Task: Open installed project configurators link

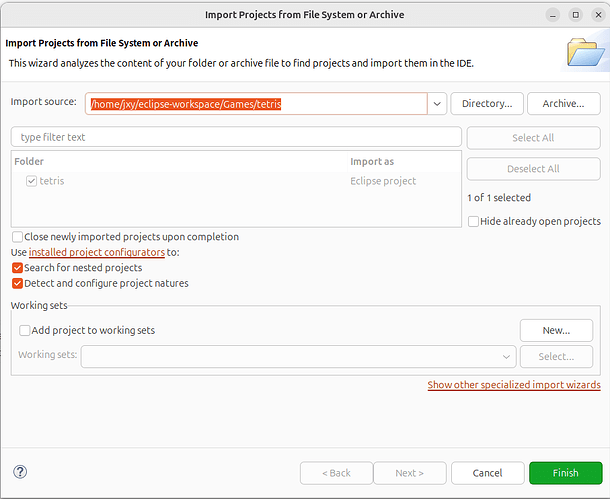Action: pyautogui.click(x=96, y=253)
